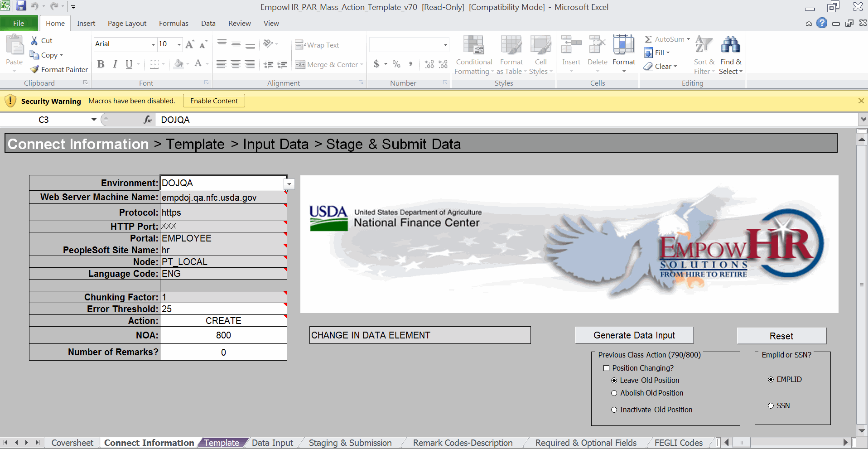Click the vertical scrollbar down arrow
Image resolution: width=868 pixels, height=449 pixels.
coord(862,431)
